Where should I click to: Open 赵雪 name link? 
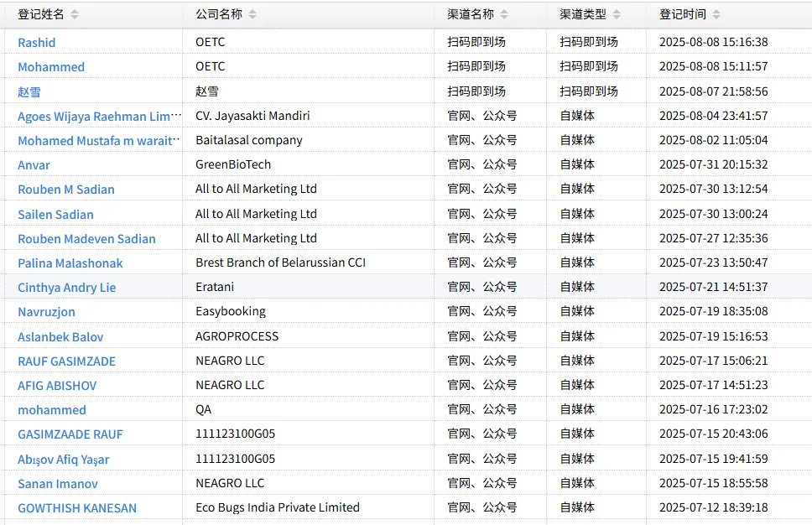coord(29,91)
